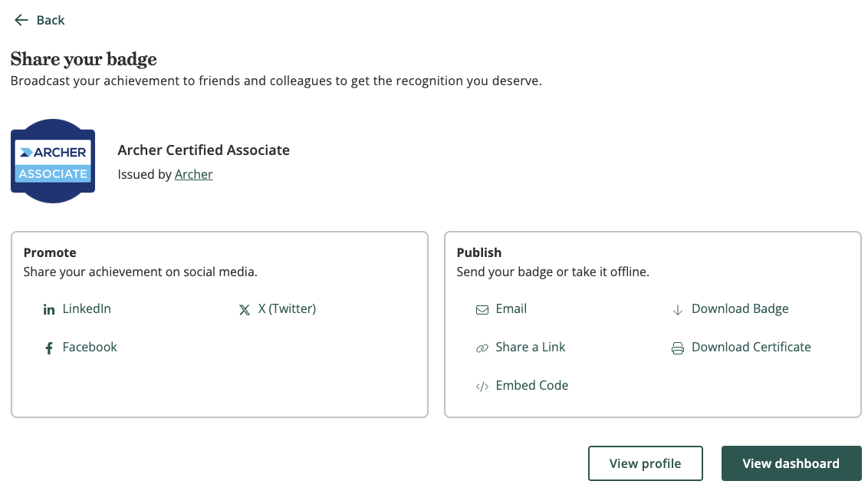The image size is (868, 491).
Task: Share badge via LinkedIn text link
Action: 87,309
